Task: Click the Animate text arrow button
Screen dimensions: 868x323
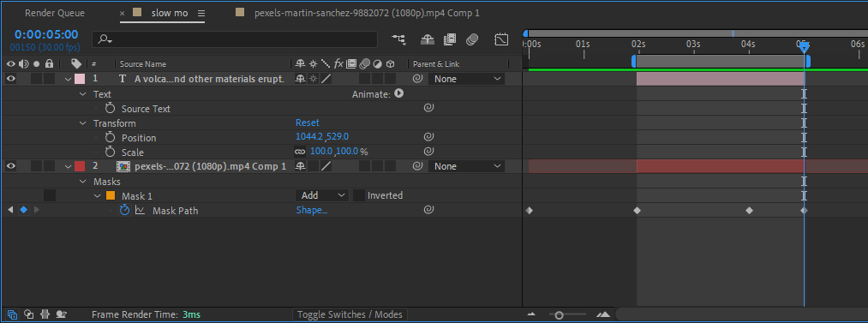Action: pyautogui.click(x=398, y=94)
